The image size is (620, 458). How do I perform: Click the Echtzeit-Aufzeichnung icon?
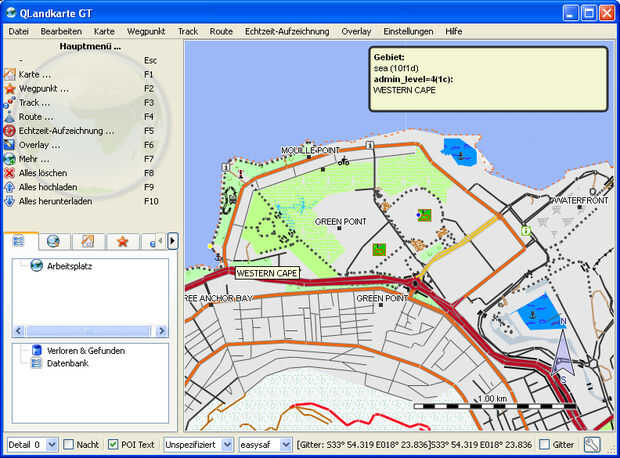pyautogui.click(x=9, y=131)
